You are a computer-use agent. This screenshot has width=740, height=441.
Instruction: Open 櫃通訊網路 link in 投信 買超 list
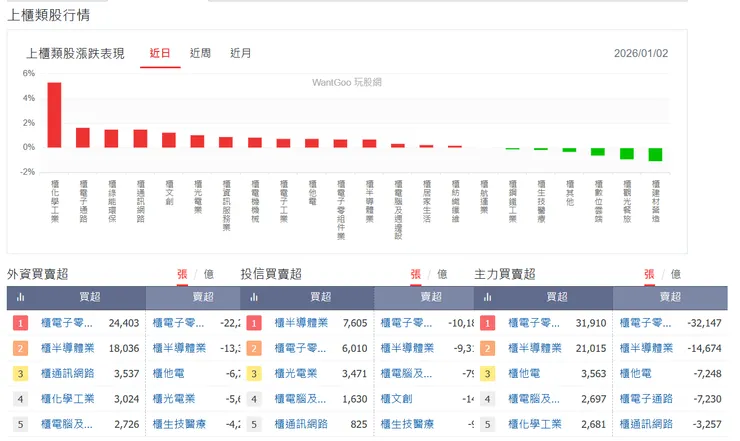point(301,424)
